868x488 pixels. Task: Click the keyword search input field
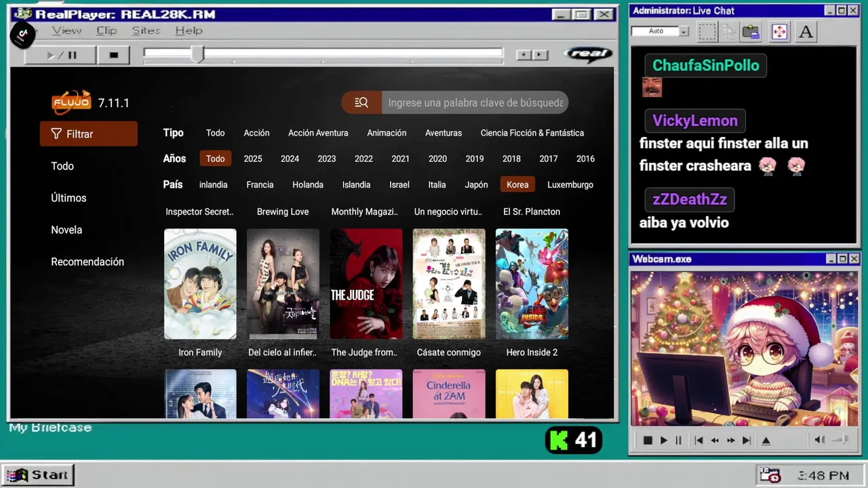[x=475, y=102]
